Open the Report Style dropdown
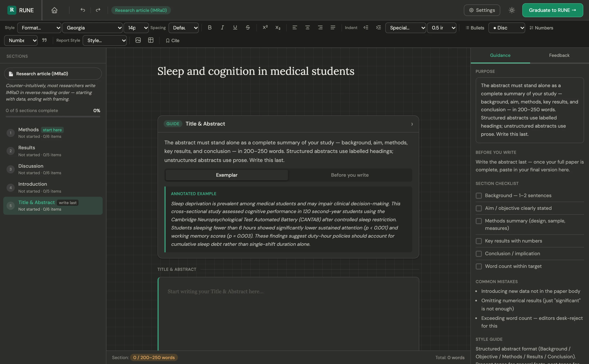 [105, 40]
